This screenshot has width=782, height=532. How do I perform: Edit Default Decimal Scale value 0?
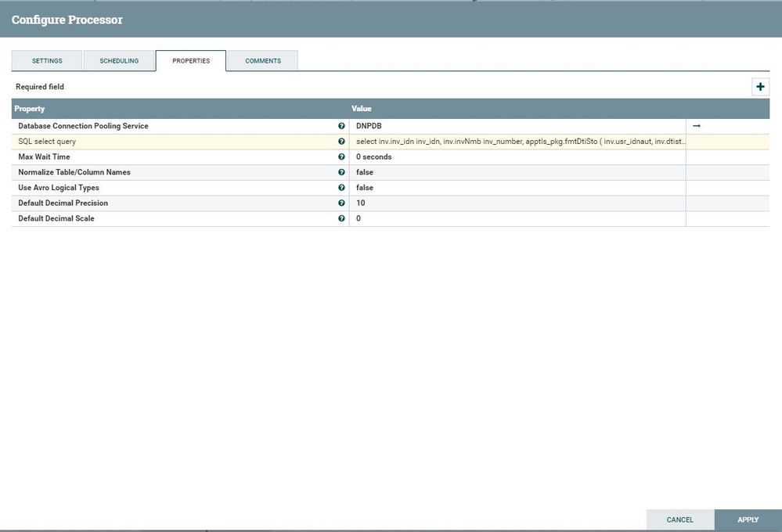coord(517,219)
